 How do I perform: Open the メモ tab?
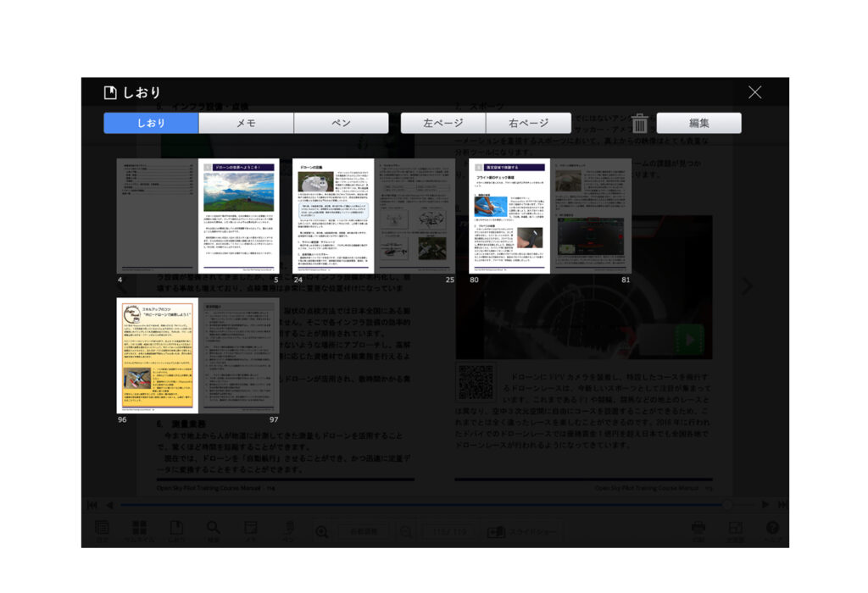point(246,124)
